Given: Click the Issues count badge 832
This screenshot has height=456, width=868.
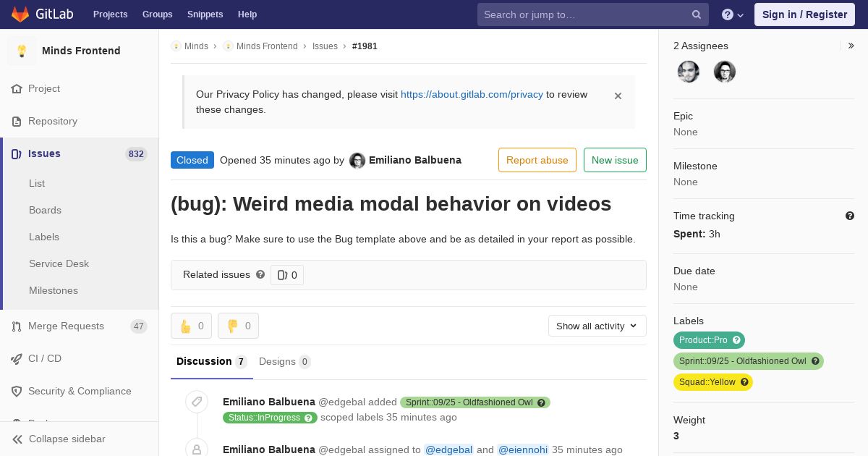Looking at the screenshot, I should coord(136,154).
